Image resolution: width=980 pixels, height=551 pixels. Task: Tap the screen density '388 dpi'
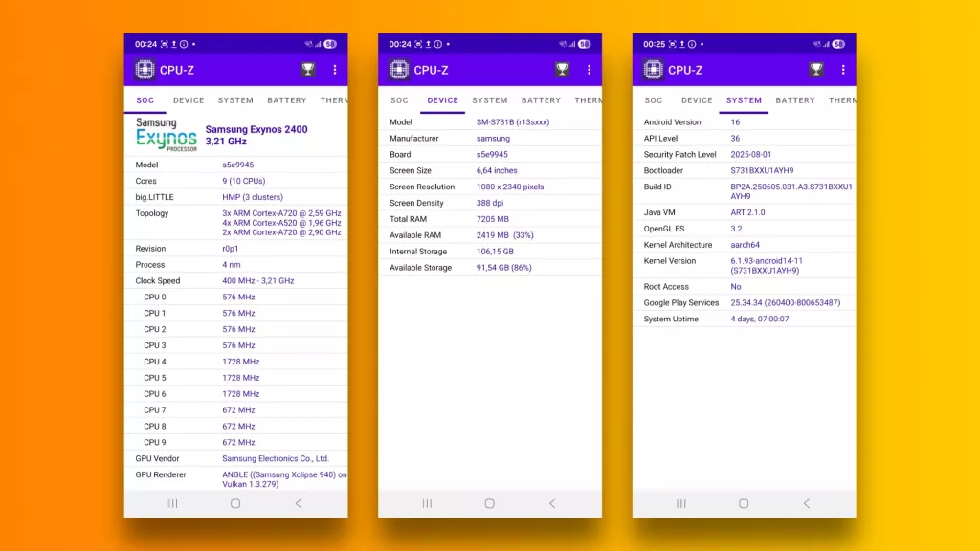(x=490, y=203)
